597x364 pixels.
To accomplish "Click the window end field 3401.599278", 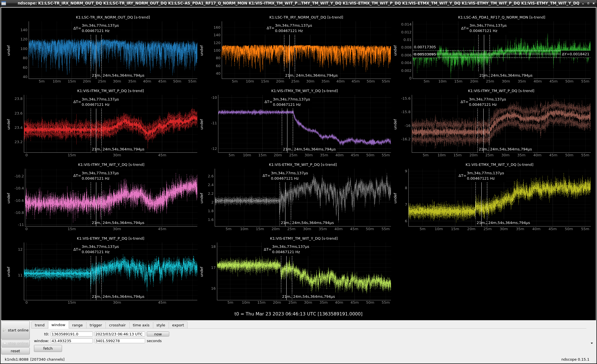I will [120, 341].
